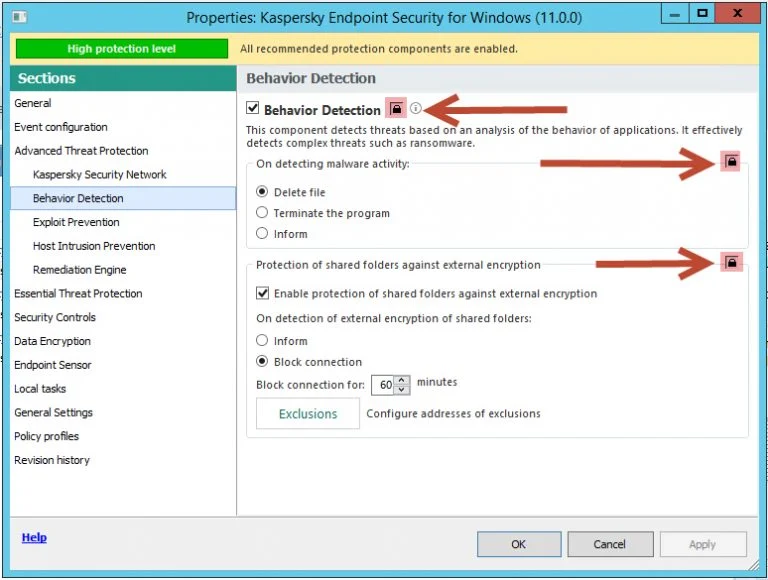Open the Revision history section
The width and height of the screenshot is (768, 580).
coord(122,460)
